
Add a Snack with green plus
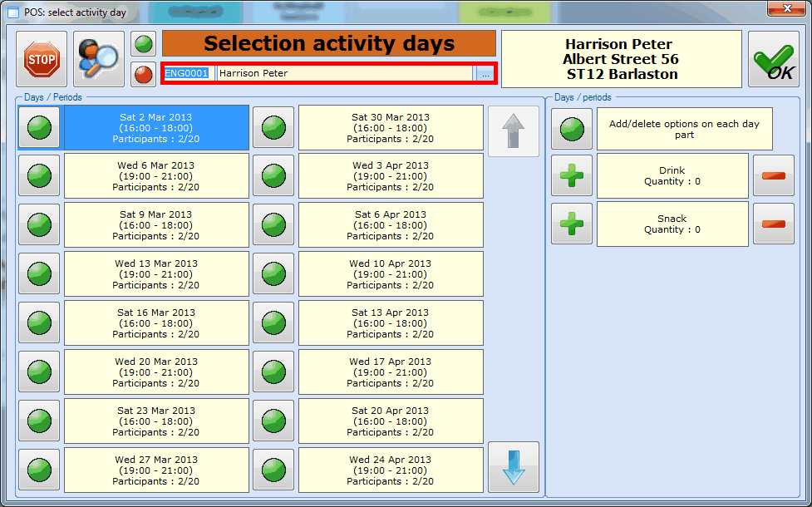572,224
